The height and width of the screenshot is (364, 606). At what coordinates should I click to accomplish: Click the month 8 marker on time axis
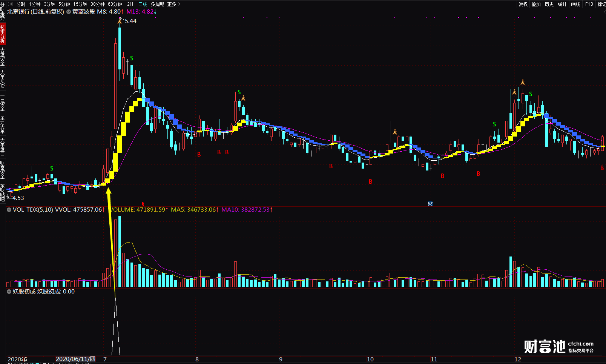[x=197, y=359]
